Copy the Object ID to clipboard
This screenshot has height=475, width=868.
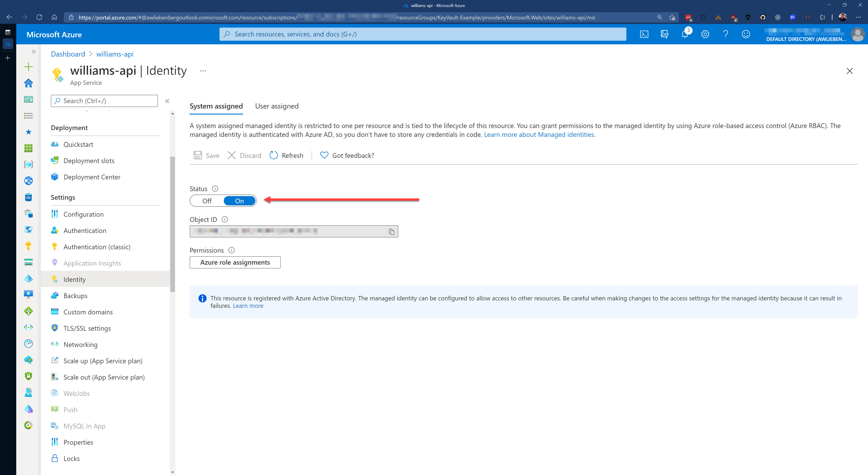(x=391, y=232)
